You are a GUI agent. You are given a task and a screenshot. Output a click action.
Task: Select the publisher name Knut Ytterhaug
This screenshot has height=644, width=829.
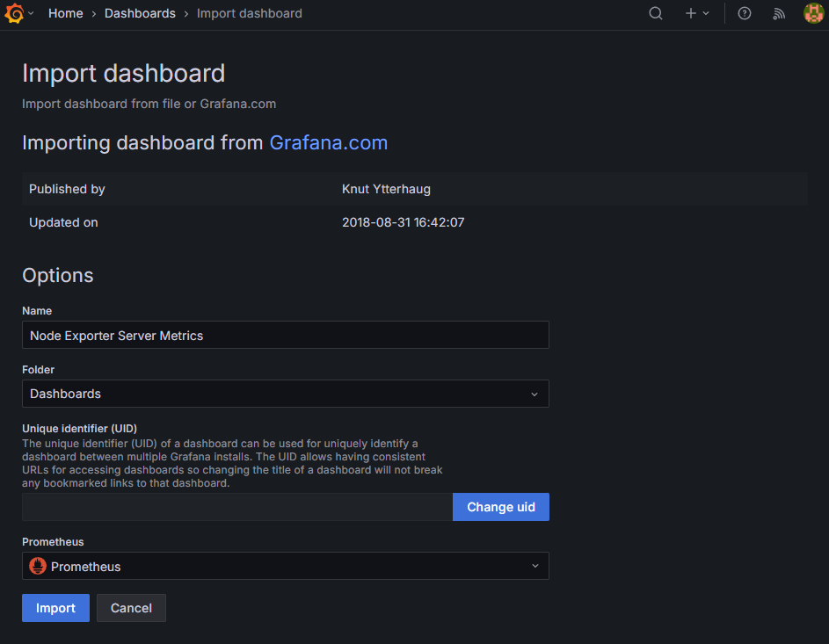386,189
